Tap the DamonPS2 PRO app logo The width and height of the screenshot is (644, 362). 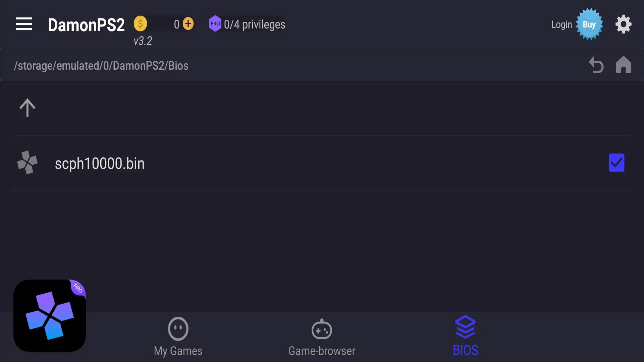tap(50, 316)
